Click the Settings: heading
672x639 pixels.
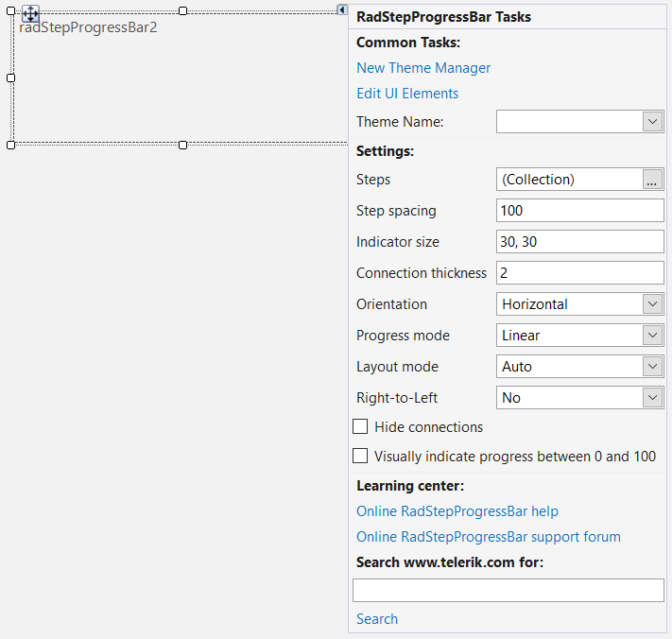tap(385, 151)
